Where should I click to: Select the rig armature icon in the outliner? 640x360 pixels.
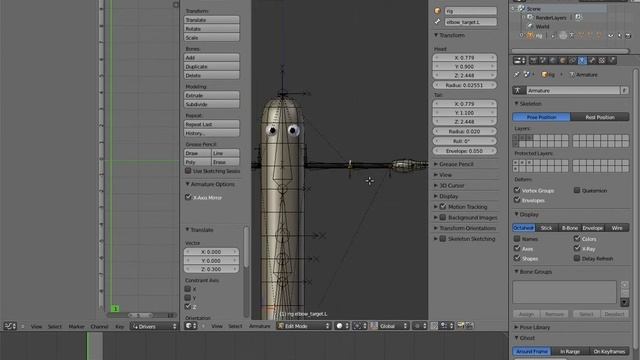click(530, 36)
